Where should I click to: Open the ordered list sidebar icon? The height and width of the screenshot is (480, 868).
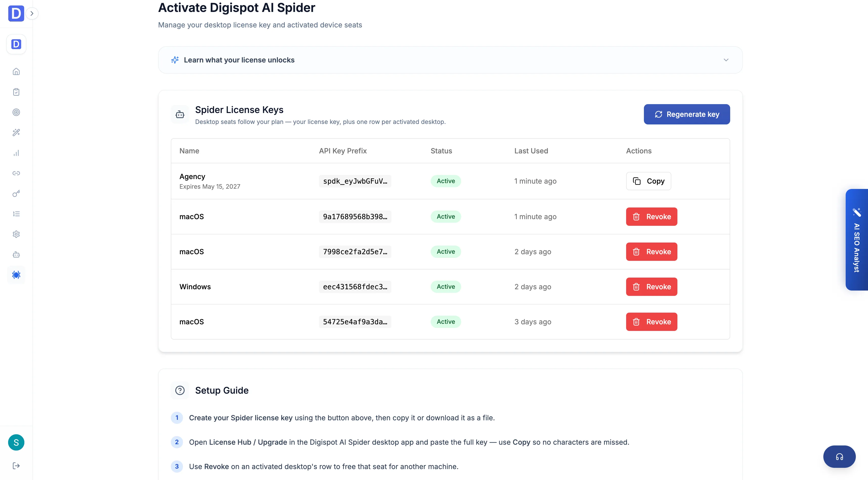pyautogui.click(x=16, y=214)
